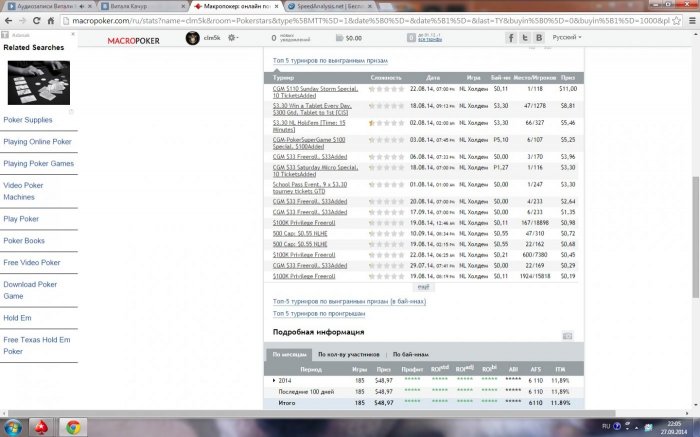700x437 pixels.
Task: Click Poker Books related search
Action: click(24, 241)
